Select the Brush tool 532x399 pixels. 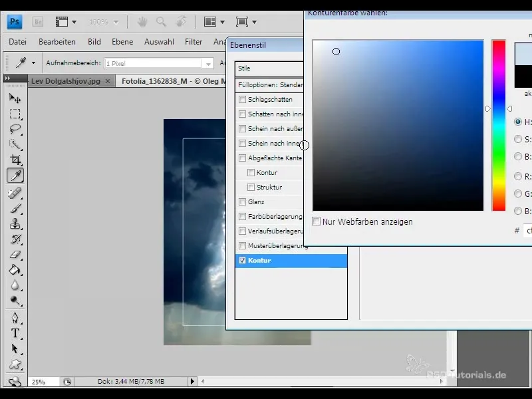[15, 208]
